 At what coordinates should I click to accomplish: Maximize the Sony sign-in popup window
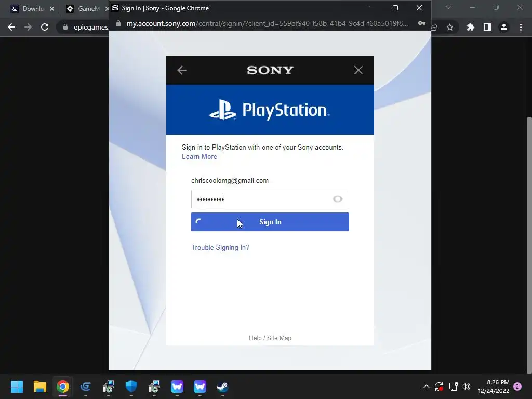click(395, 8)
